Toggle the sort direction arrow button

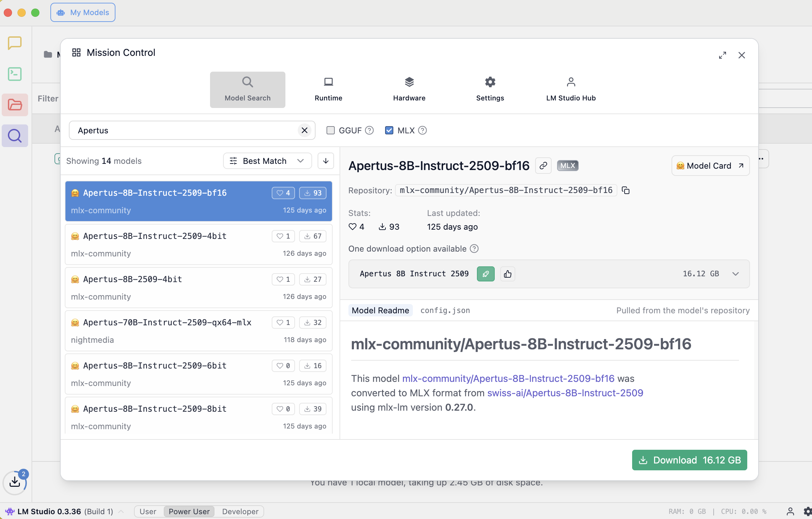click(325, 161)
